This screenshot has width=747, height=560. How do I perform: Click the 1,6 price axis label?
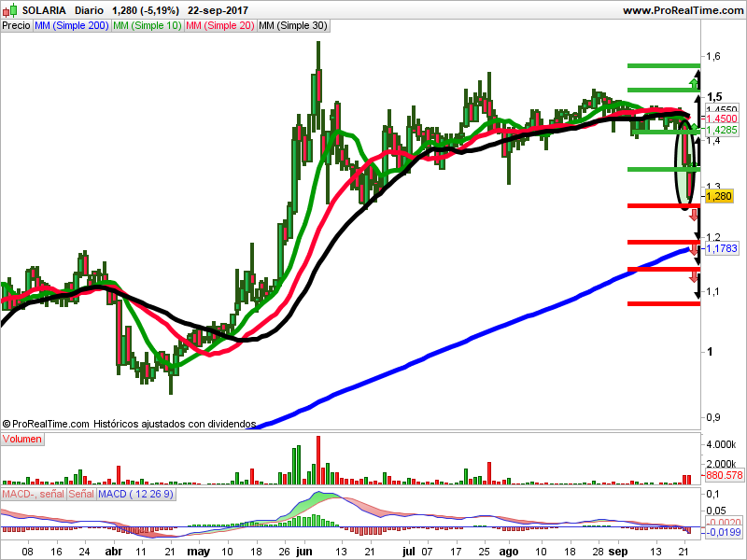[x=713, y=56]
